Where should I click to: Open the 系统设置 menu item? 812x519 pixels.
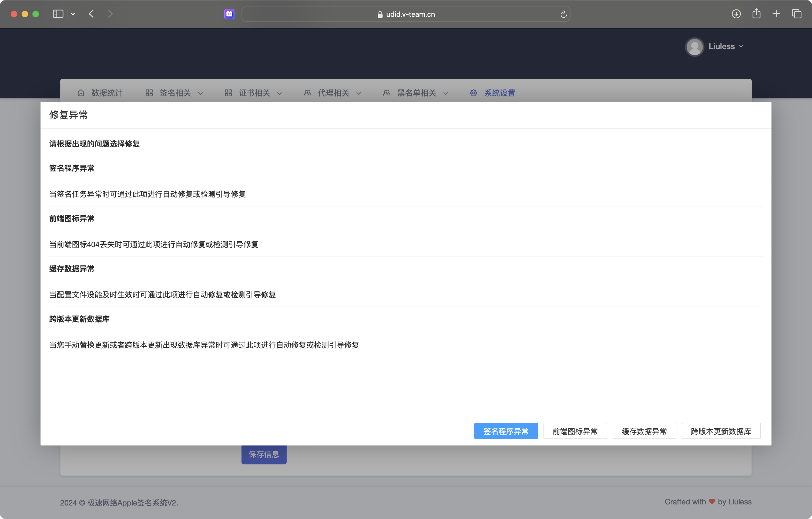tap(500, 93)
